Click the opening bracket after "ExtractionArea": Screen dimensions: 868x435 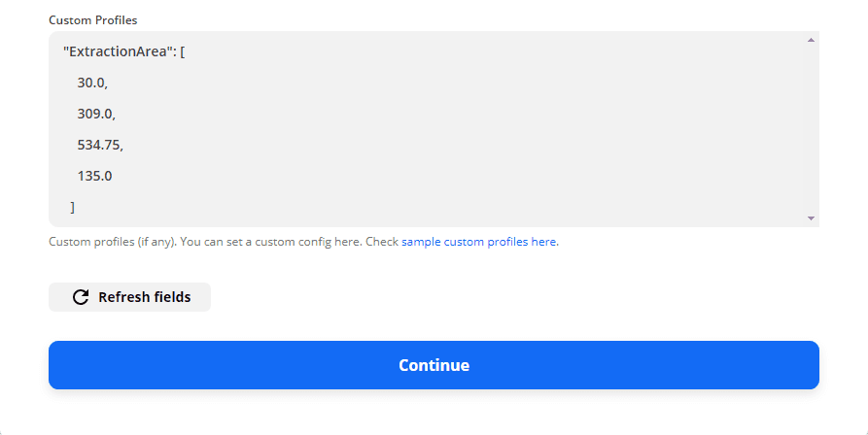point(183,51)
